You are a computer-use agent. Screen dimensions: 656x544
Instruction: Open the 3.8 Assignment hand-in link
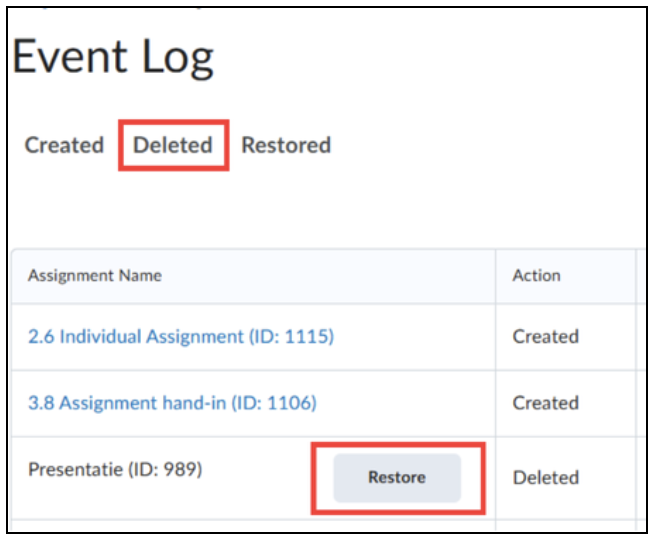(172, 403)
